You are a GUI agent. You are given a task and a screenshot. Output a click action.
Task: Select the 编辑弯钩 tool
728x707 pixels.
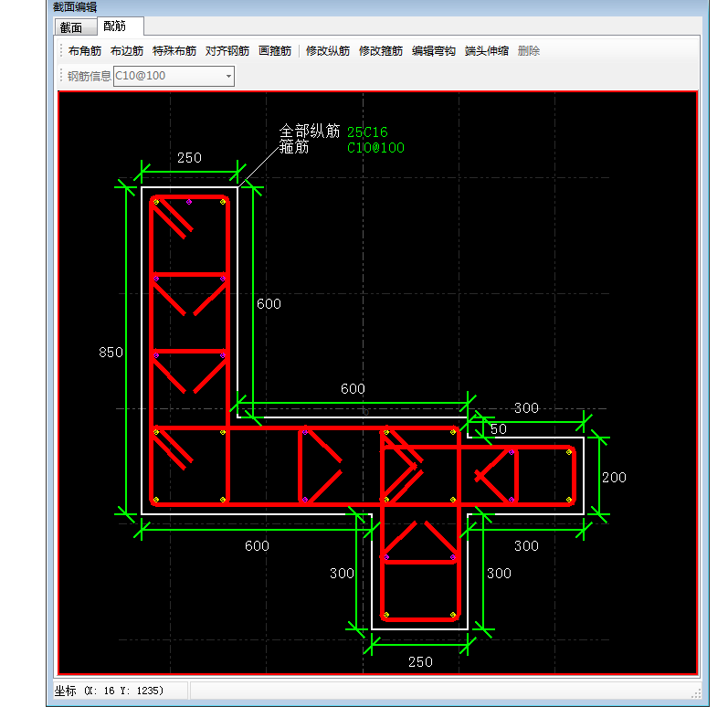pyautogui.click(x=434, y=51)
